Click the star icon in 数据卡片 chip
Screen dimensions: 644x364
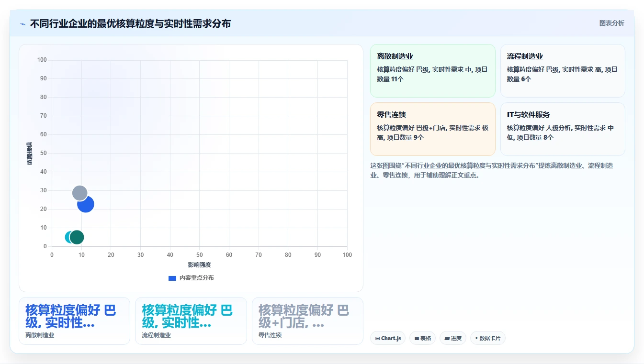476,338
